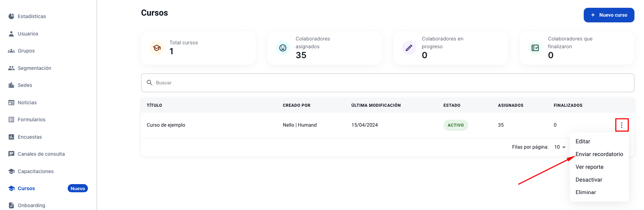This screenshot has width=644, height=210.
Task: Open Segmentación from sidebar
Action: 34,68
